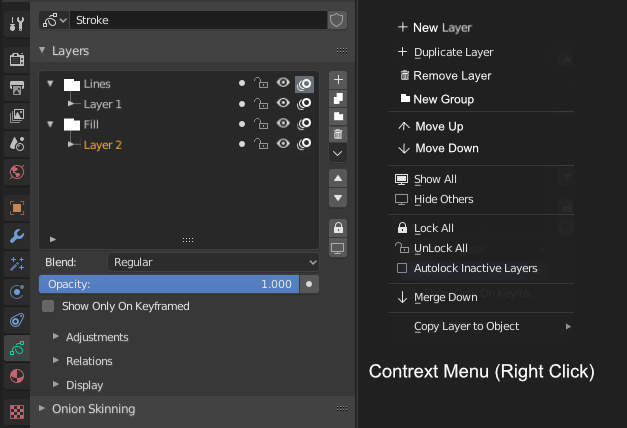This screenshot has width=627, height=428.
Task: Open the Object properties tab
Action: click(x=16, y=208)
